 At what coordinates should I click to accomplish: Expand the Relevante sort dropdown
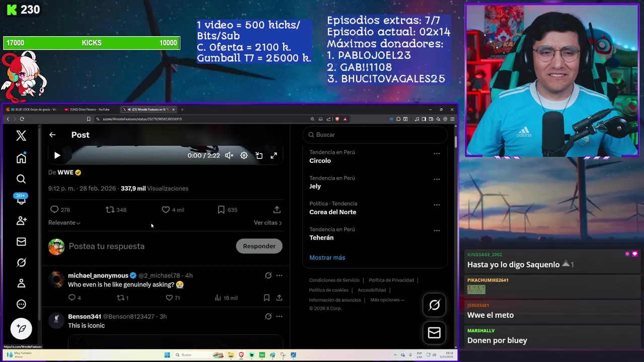point(64,223)
